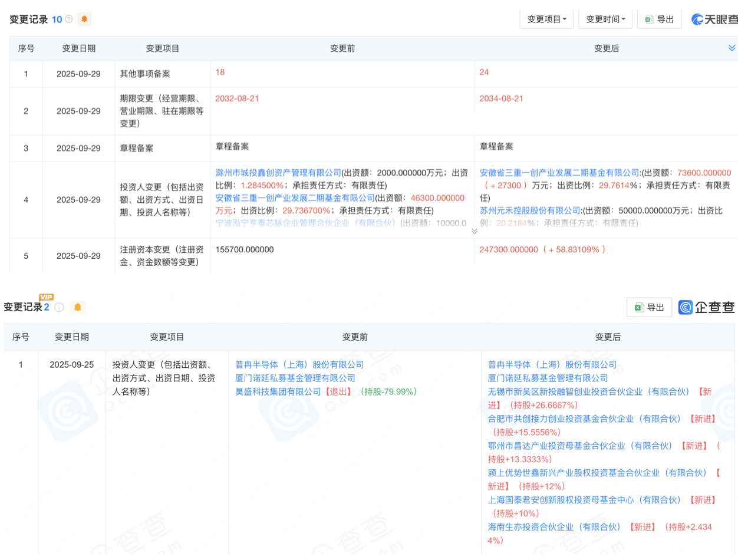Click the 企查查 logo
This screenshot has width=738, height=560.
point(706,307)
